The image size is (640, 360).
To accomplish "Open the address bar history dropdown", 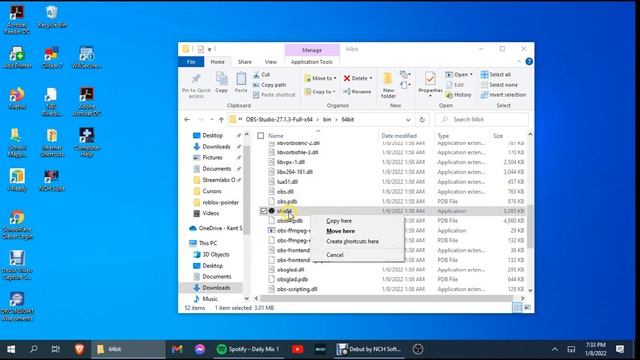I will (408, 120).
